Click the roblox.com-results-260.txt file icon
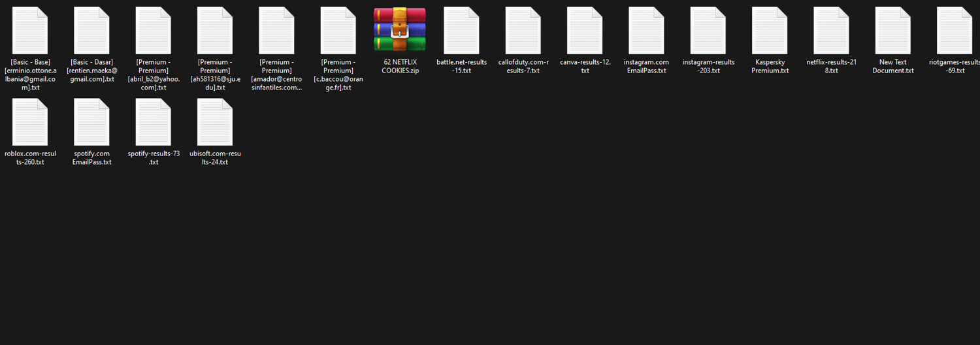The height and width of the screenshot is (345, 980). [30, 122]
